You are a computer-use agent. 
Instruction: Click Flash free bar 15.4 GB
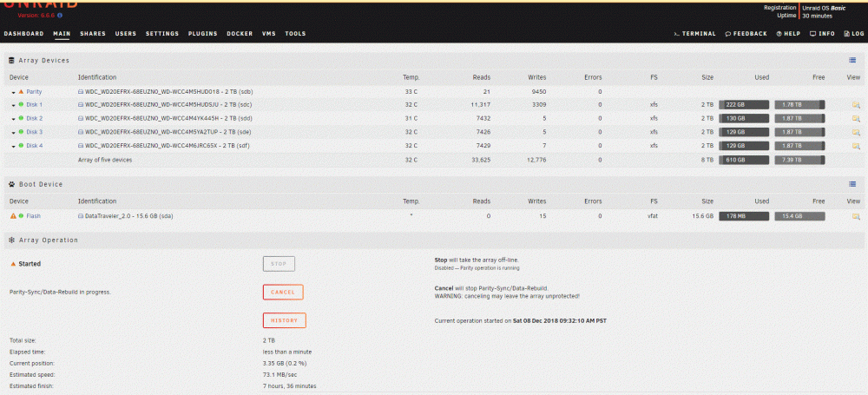pos(800,216)
